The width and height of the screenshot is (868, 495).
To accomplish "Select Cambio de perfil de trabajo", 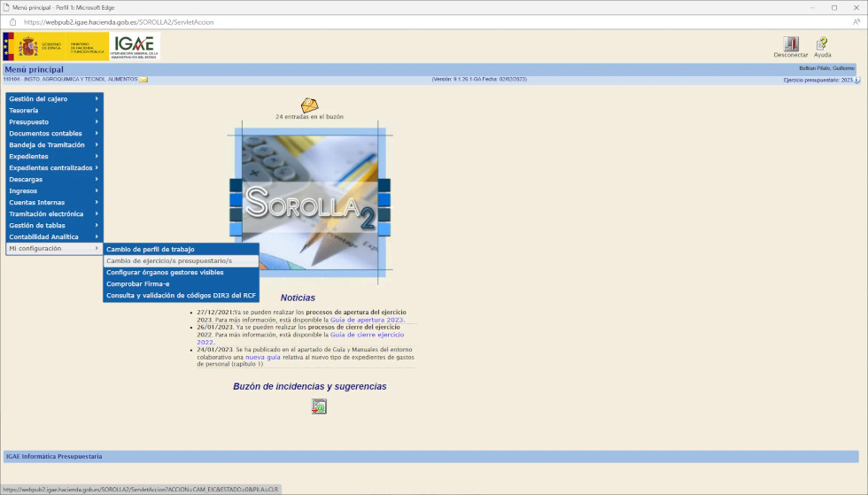I will tap(151, 250).
